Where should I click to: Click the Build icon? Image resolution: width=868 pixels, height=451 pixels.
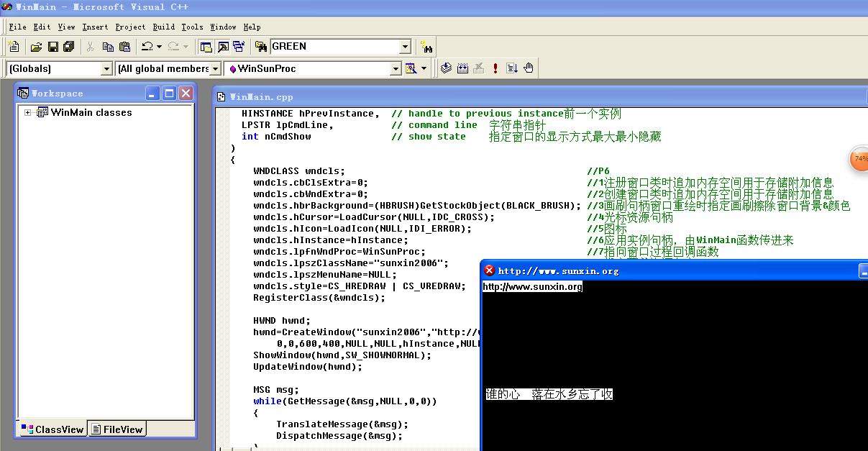point(462,68)
